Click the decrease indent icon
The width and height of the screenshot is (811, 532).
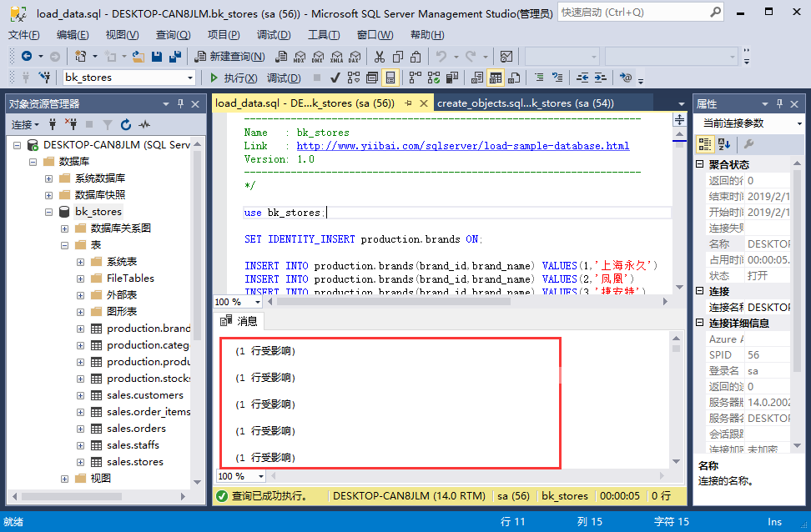[582, 78]
